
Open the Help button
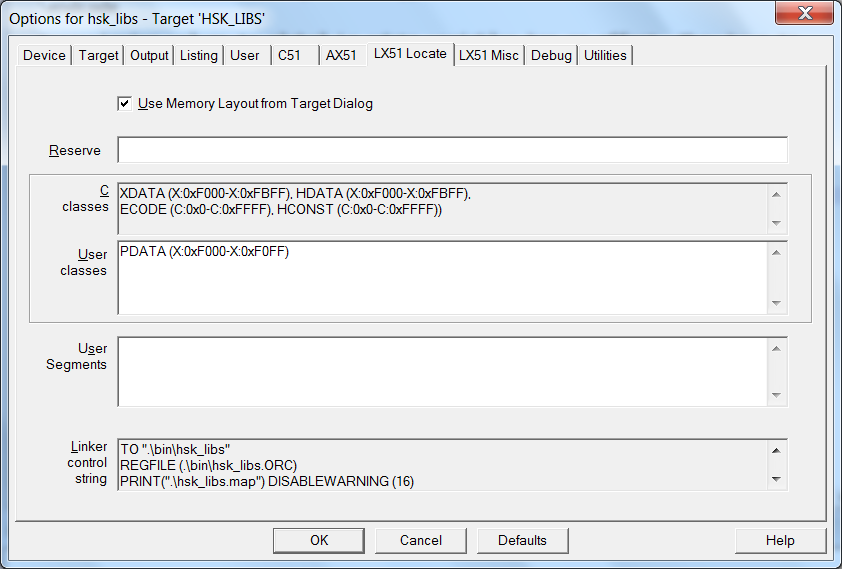coord(780,541)
